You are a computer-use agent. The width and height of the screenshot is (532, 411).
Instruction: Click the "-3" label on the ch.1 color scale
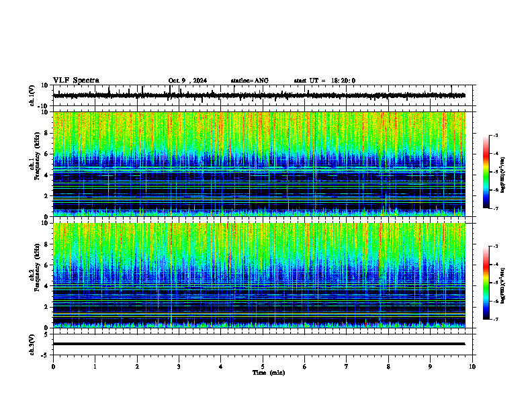[x=495, y=136]
